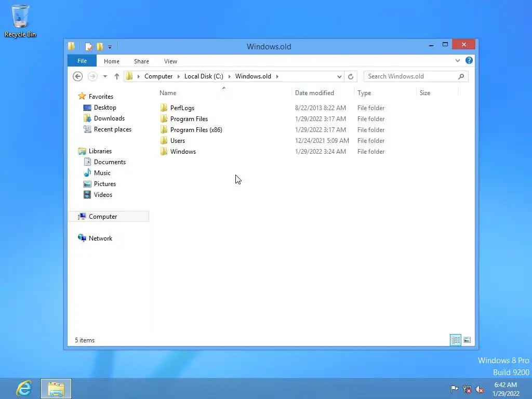Sort by the Size column header
Image resolution: width=532 pixels, height=399 pixels.
(425, 93)
